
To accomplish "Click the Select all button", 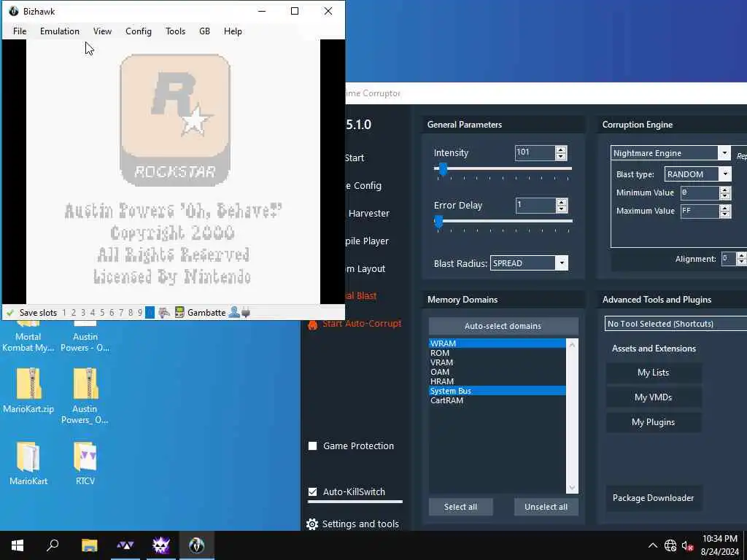I will [x=461, y=507].
